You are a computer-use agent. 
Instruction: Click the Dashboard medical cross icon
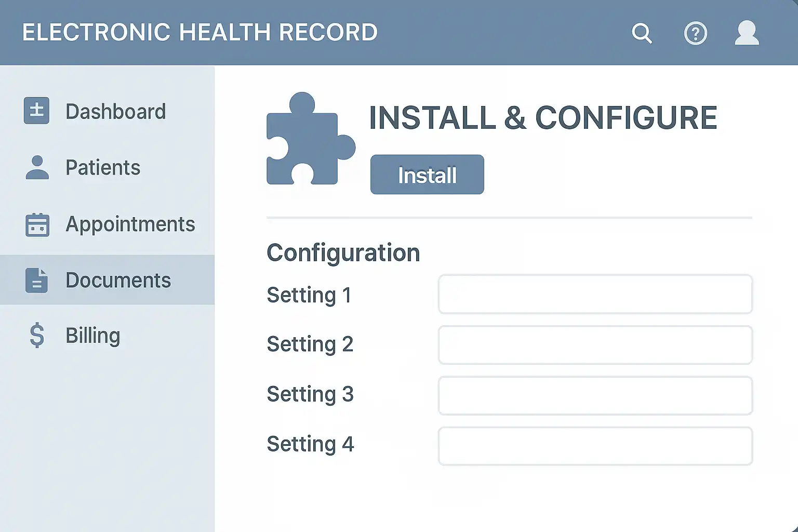pyautogui.click(x=36, y=111)
